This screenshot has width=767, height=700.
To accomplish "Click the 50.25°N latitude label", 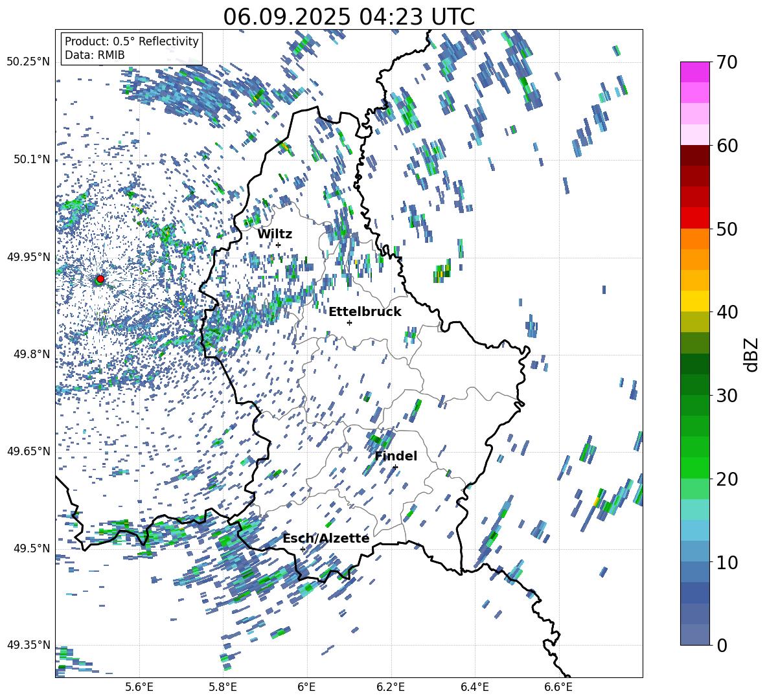I will click(x=29, y=62).
